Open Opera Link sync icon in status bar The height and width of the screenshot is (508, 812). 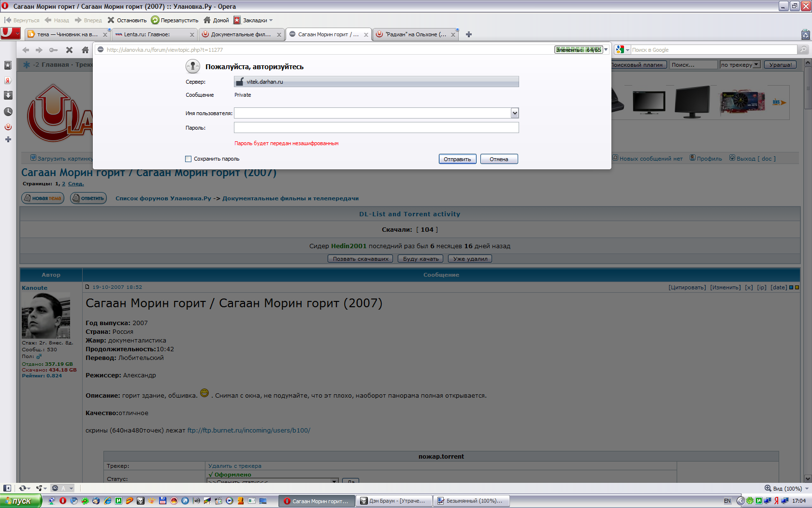22,488
